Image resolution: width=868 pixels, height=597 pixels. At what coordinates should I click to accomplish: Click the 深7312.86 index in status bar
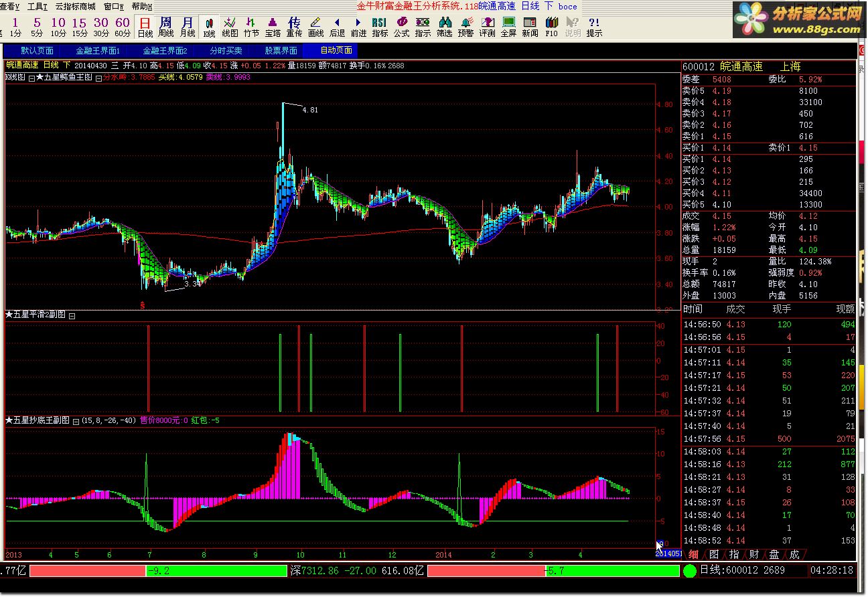click(357, 571)
